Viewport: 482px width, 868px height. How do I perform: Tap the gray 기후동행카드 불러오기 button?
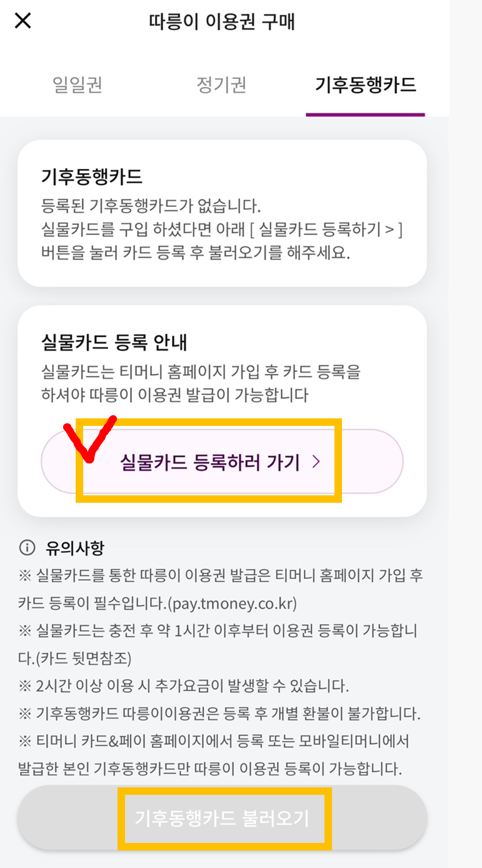tap(224, 818)
